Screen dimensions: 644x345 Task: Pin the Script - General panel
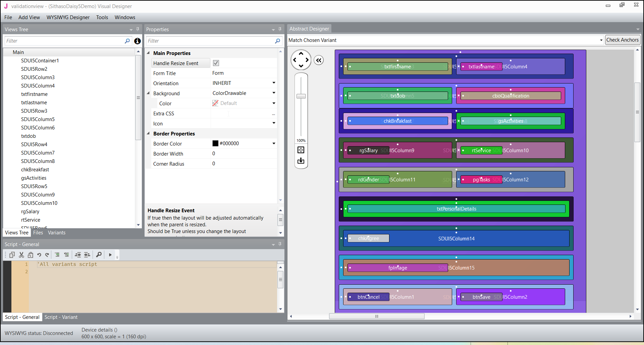click(x=280, y=244)
